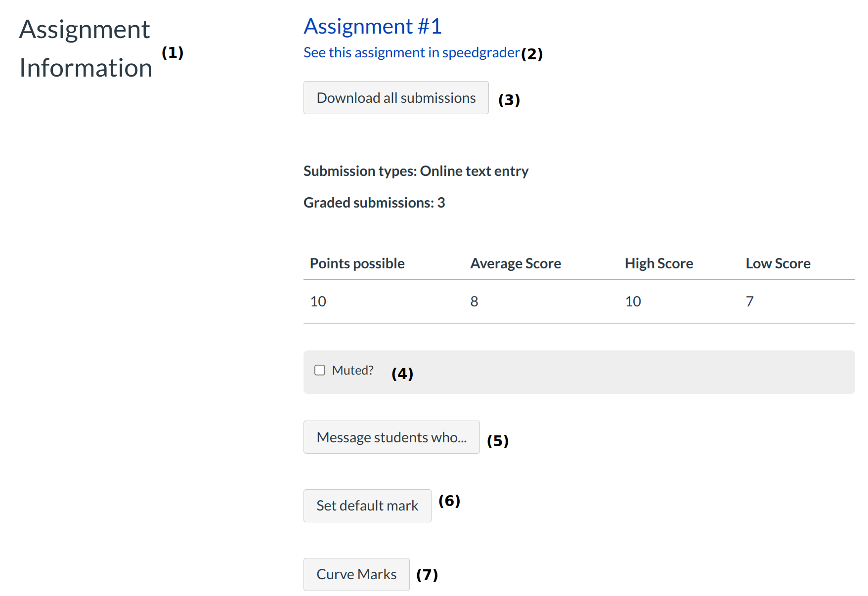
Task: Click the Points possible value 10
Action: [318, 301]
